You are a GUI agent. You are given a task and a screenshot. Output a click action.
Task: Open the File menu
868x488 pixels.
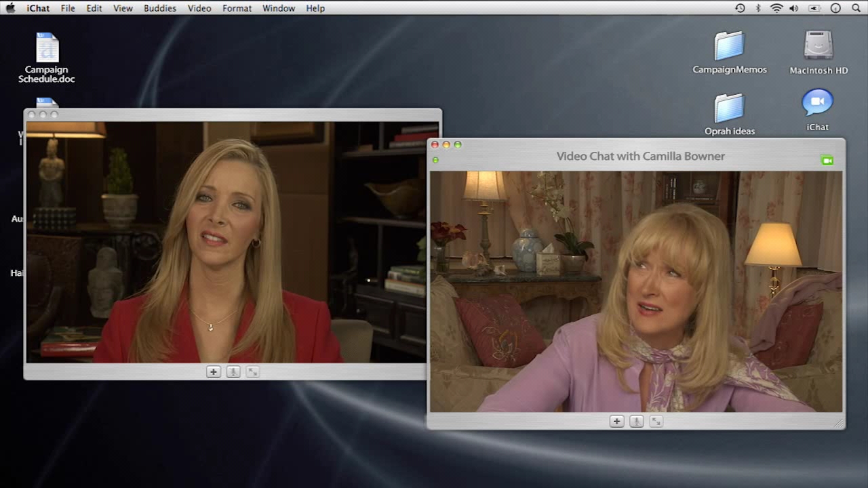tap(68, 8)
